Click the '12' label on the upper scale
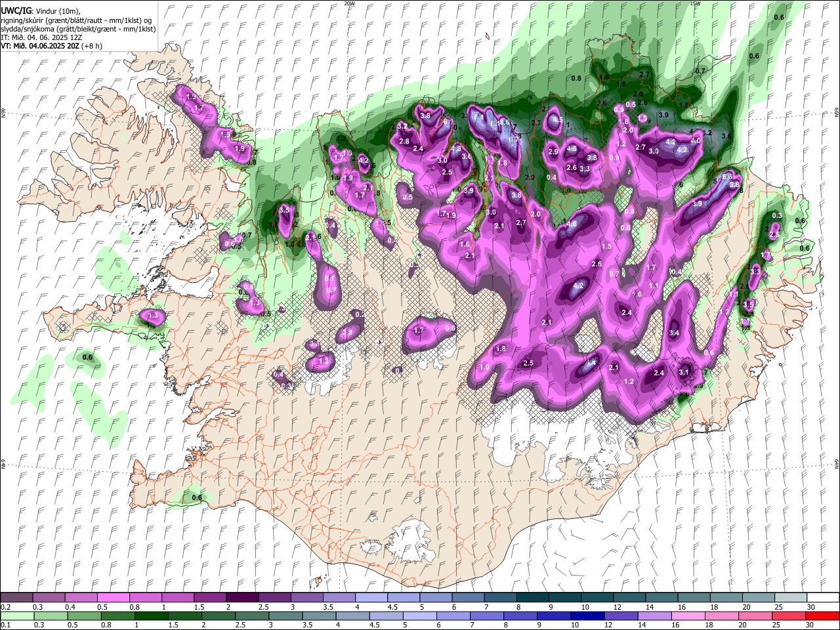The width and height of the screenshot is (840, 630). pyautogui.click(x=617, y=607)
